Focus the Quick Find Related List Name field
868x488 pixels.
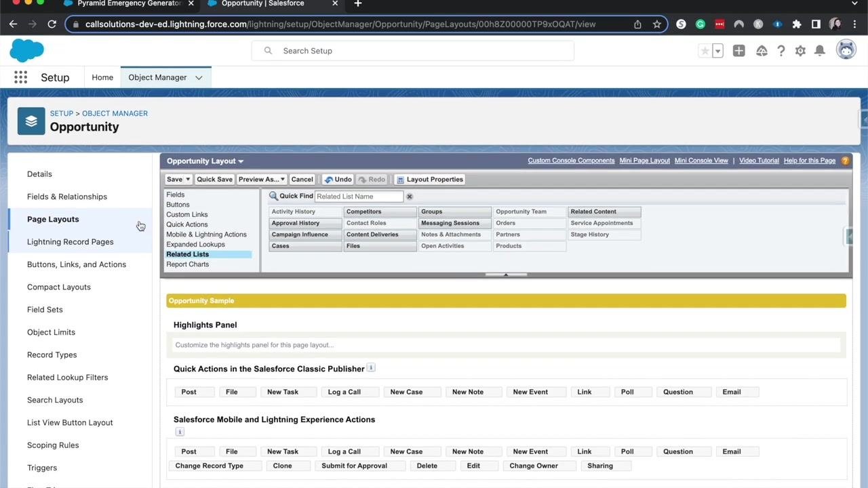[x=359, y=197]
